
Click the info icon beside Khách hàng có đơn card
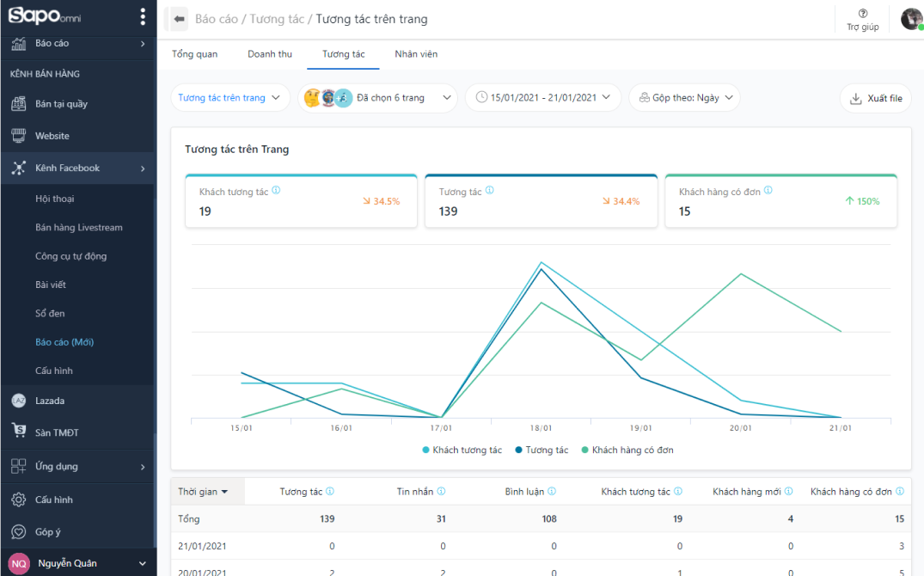(x=768, y=191)
